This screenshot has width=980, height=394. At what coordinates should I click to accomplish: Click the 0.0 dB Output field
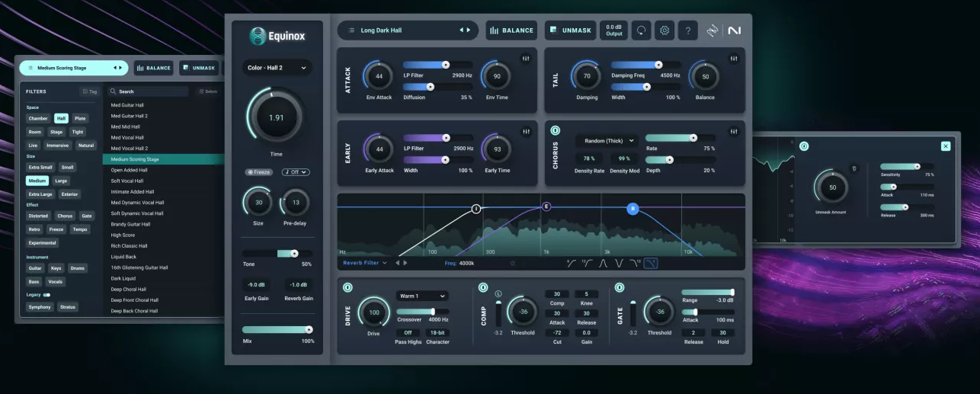click(x=614, y=30)
